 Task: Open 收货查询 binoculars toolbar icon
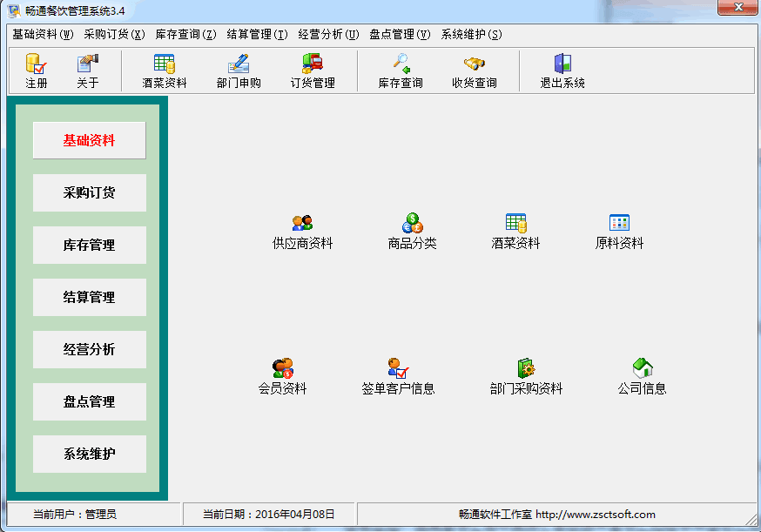point(474,71)
